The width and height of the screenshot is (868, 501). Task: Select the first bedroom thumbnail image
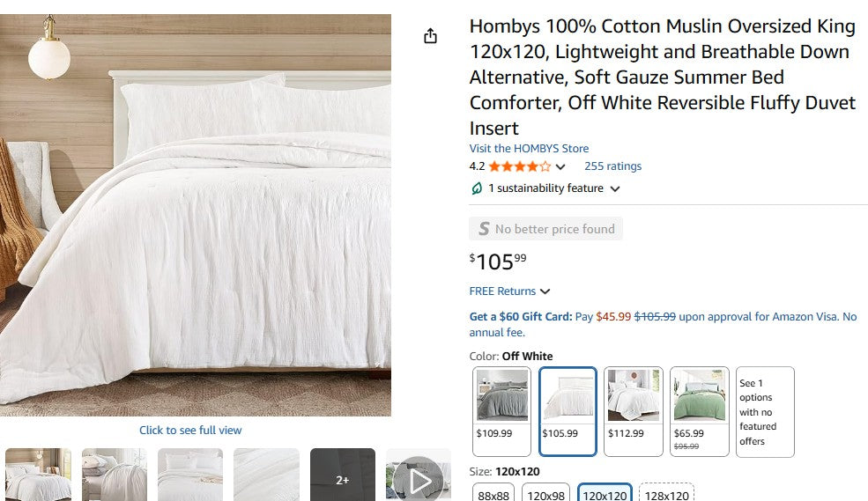tap(38, 475)
